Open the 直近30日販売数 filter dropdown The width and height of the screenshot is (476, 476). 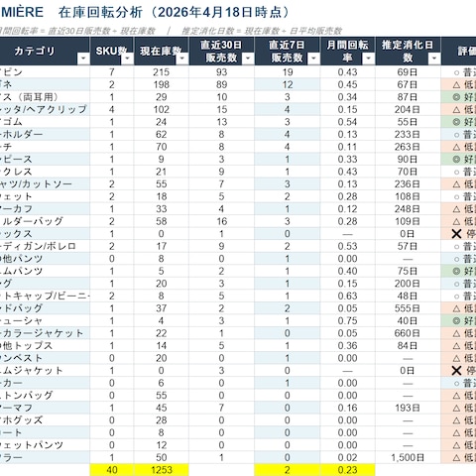coord(248,59)
